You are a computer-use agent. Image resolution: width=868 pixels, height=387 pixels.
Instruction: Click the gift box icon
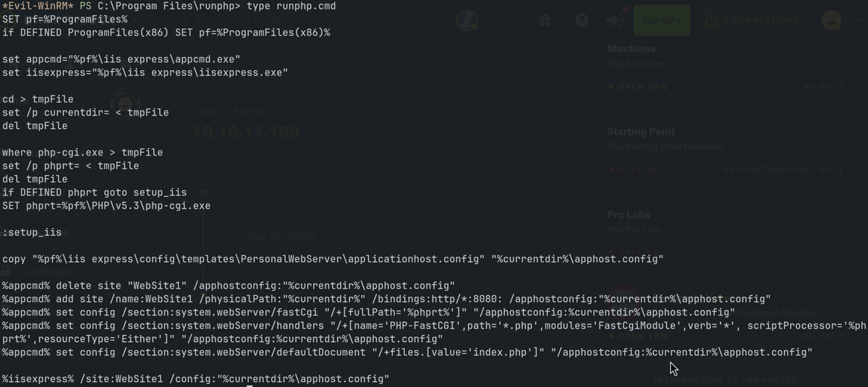click(x=545, y=21)
